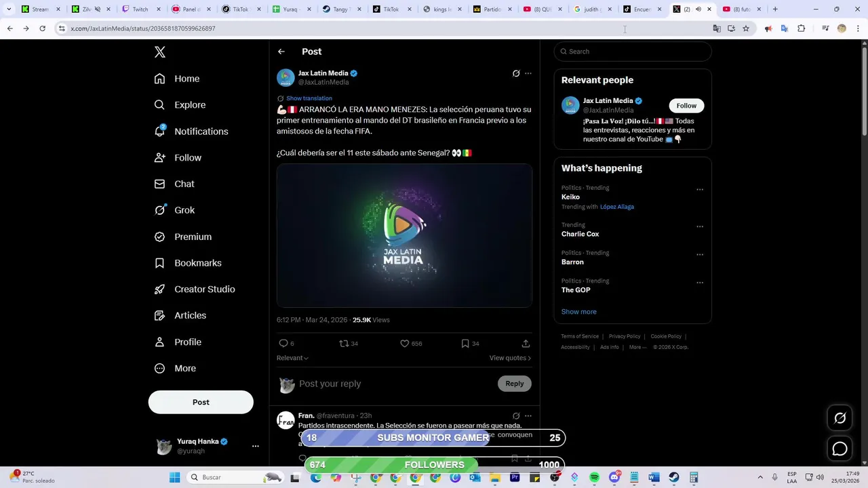Open Yuraq Hanka account options dots
868x488 pixels.
click(x=256, y=446)
